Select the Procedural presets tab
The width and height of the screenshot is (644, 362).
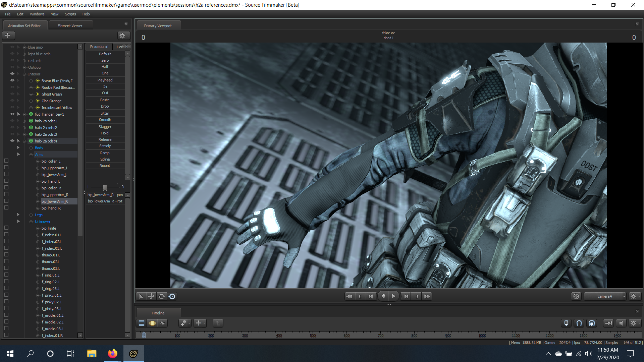pyautogui.click(x=99, y=47)
